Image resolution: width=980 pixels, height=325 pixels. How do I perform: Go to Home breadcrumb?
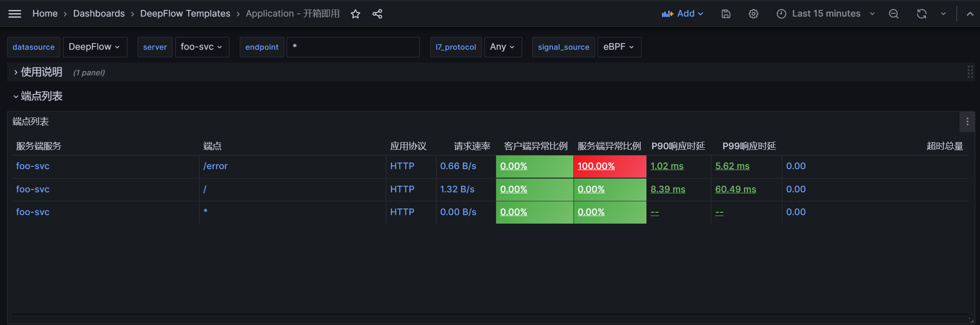(x=45, y=14)
